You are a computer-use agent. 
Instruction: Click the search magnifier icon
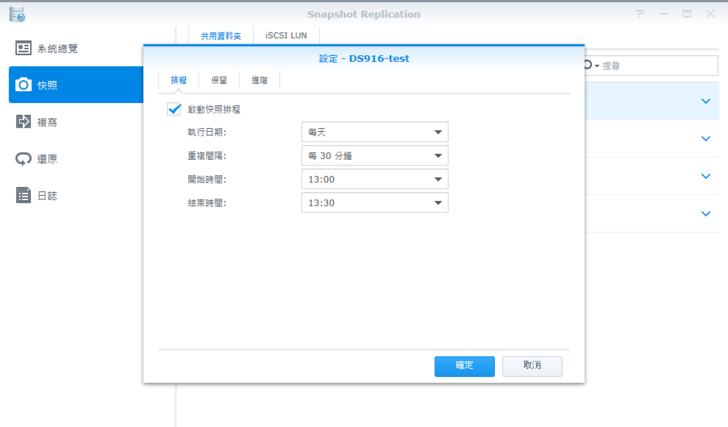click(590, 65)
